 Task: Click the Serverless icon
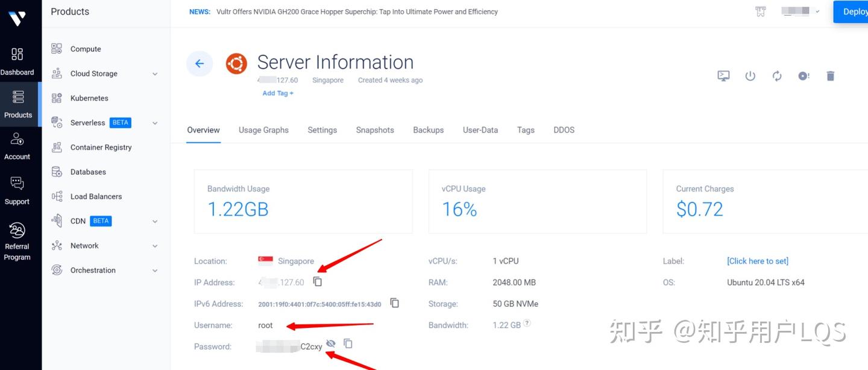57,123
